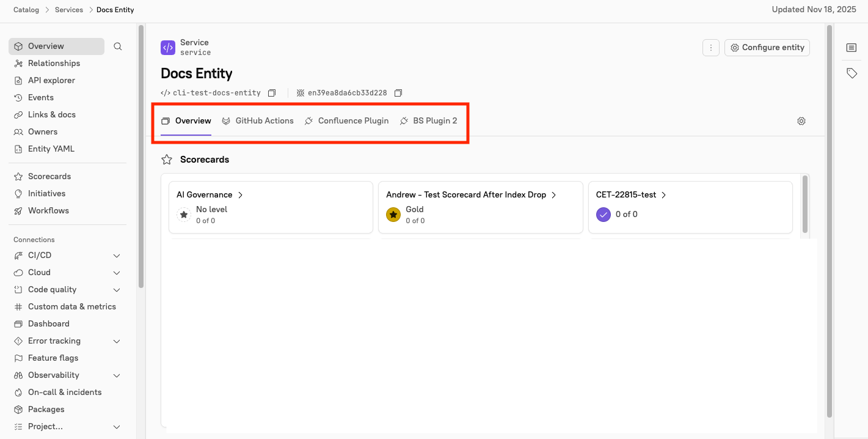This screenshot has height=439, width=868.
Task: Open Andrew - Test Scorecard After Index Drop
Action: pyautogui.click(x=471, y=195)
